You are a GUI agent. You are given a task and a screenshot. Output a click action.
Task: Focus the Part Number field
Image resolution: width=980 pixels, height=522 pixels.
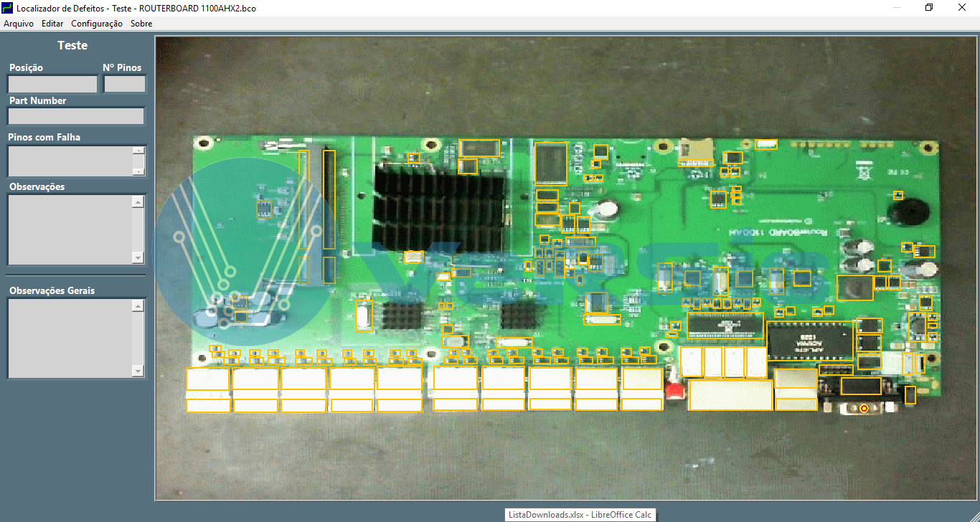76,116
